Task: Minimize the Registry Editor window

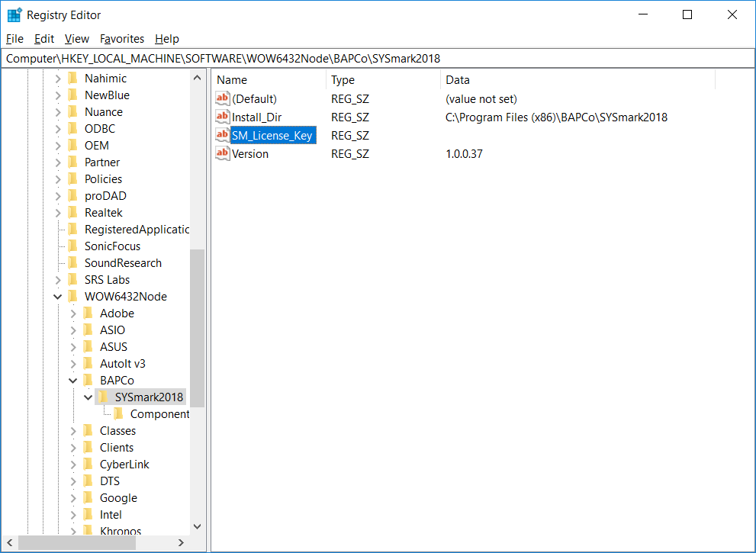Action: click(643, 15)
